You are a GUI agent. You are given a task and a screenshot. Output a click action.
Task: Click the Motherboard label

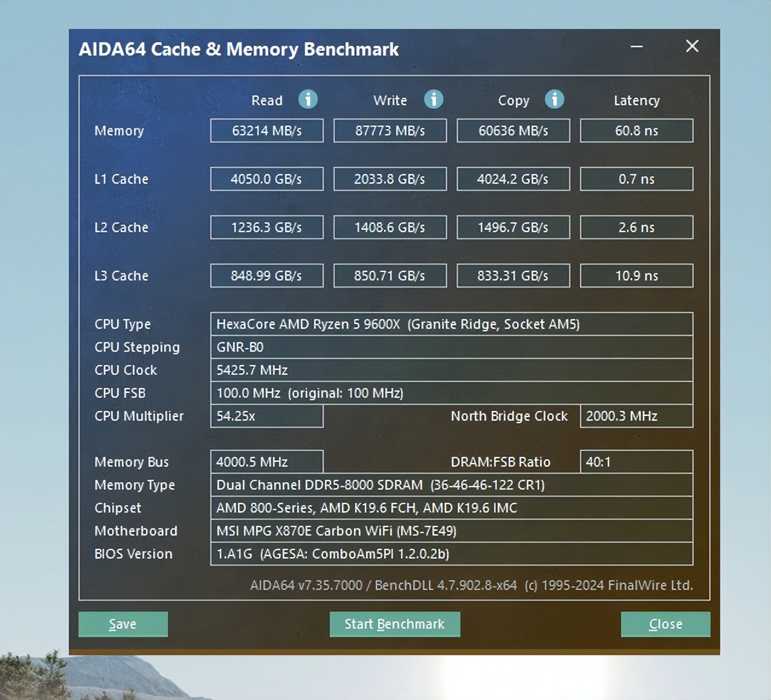point(136,531)
